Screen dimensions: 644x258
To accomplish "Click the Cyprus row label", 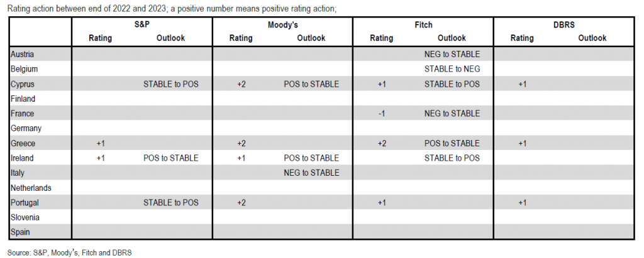I will pos(23,84).
